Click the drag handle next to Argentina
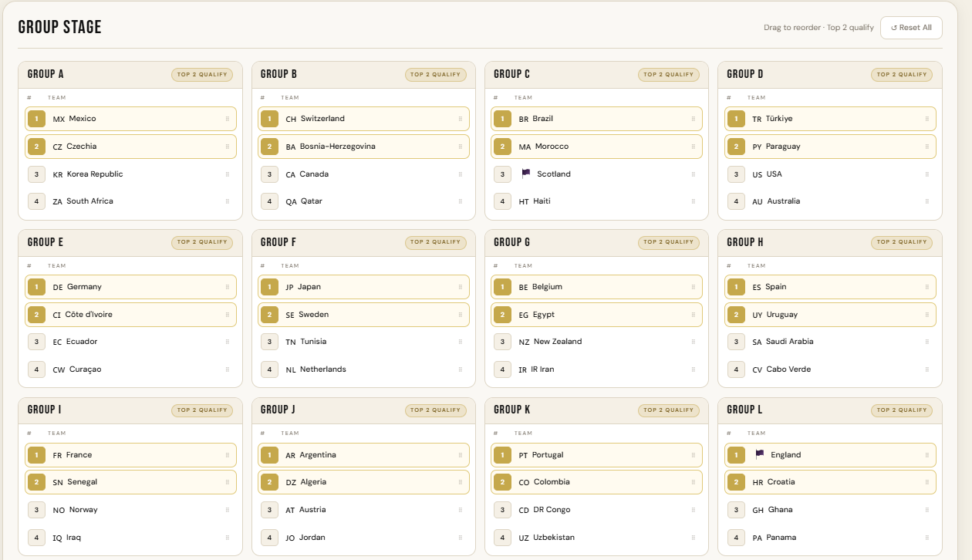This screenshot has width=972, height=560. [461, 455]
